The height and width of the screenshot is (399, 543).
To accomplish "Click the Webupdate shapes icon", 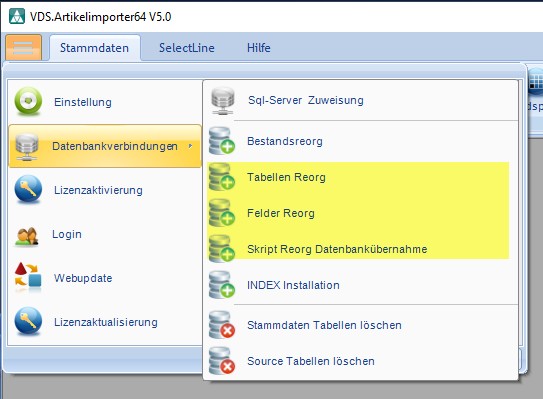I will tap(28, 275).
